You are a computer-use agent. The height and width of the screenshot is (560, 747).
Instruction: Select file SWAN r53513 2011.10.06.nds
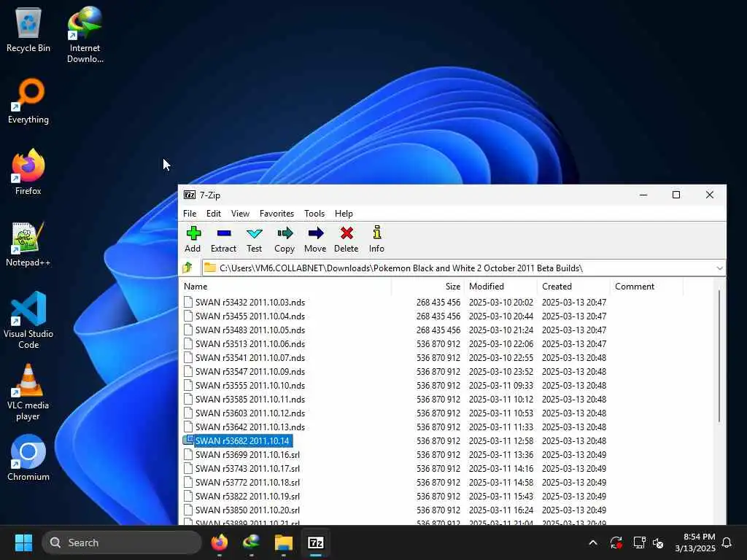tap(250, 344)
